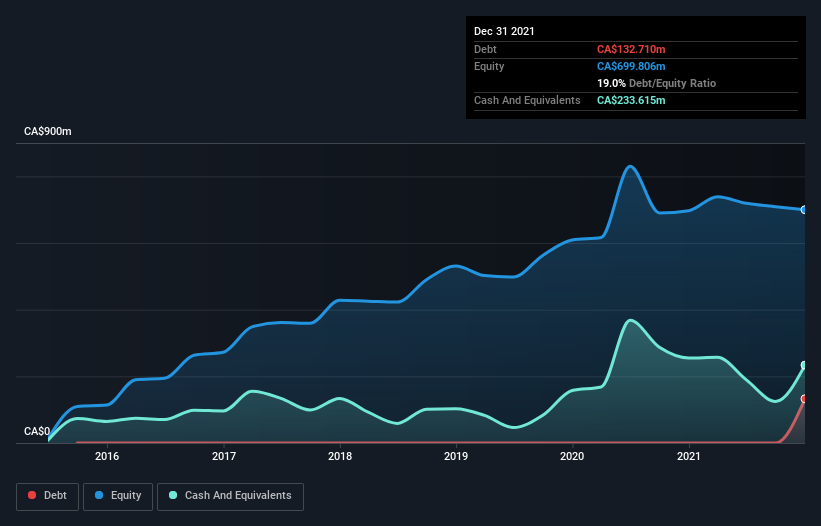This screenshot has width=821, height=526.
Task: Click the 2020 axis label
Action: [x=572, y=456]
